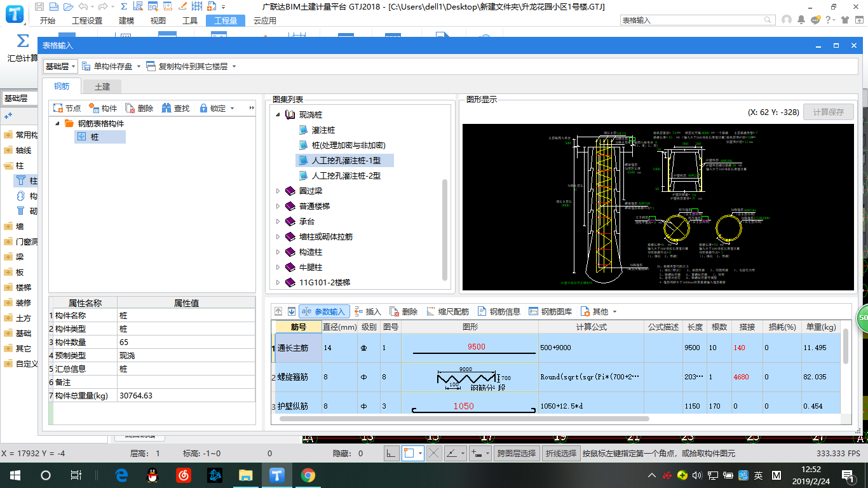The width and height of the screenshot is (868, 488).
Task: Collapse the 现浇桩 atlas node
Action: coord(278,114)
